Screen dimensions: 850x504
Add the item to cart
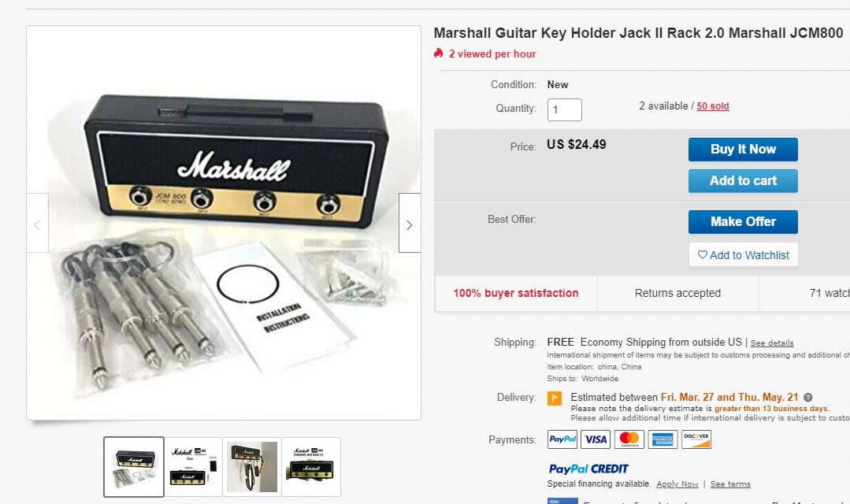tap(743, 180)
